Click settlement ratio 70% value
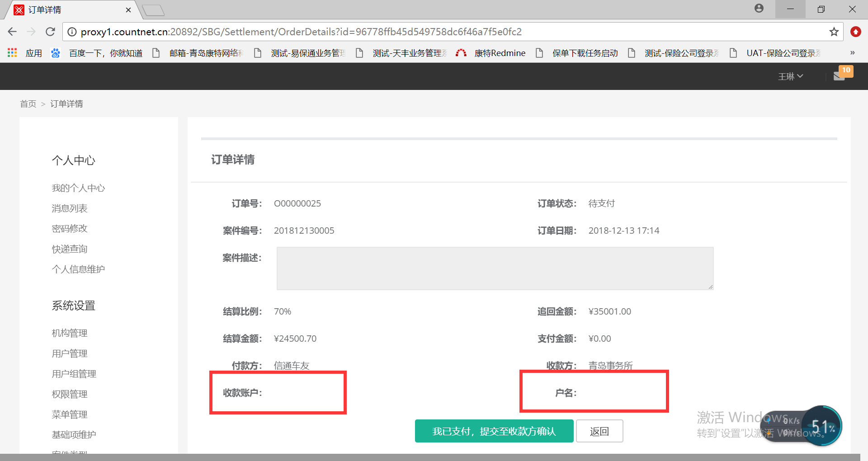Viewport: 868px width, 461px height. [x=283, y=311]
